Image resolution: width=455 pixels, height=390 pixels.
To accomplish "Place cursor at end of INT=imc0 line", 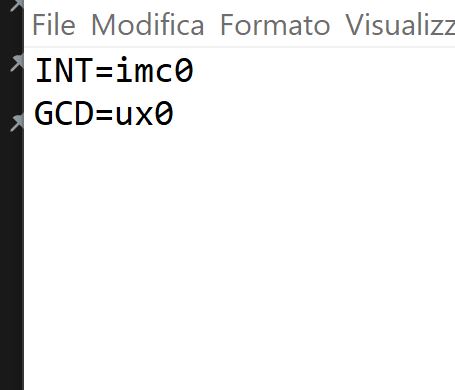I will click(x=194, y=70).
